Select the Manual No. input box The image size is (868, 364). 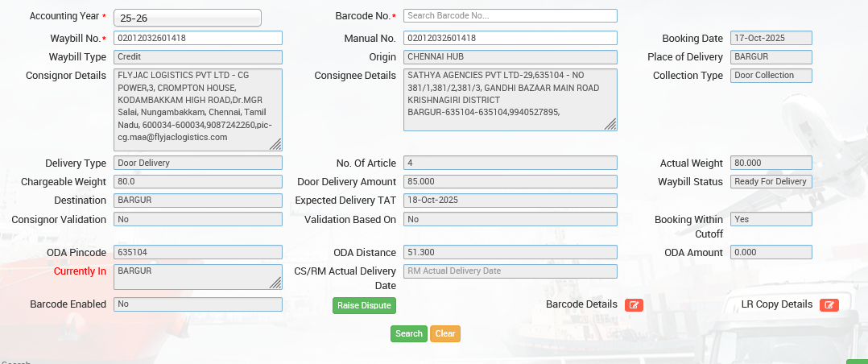pyautogui.click(x=510, y=38)
